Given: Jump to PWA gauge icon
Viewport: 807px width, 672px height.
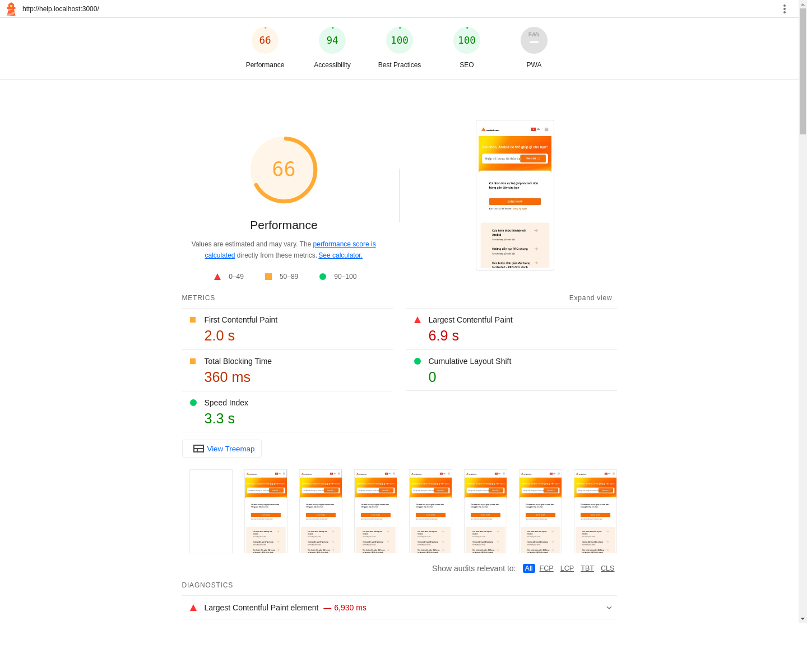Looking at the screenshot, I should coord(534,40).
